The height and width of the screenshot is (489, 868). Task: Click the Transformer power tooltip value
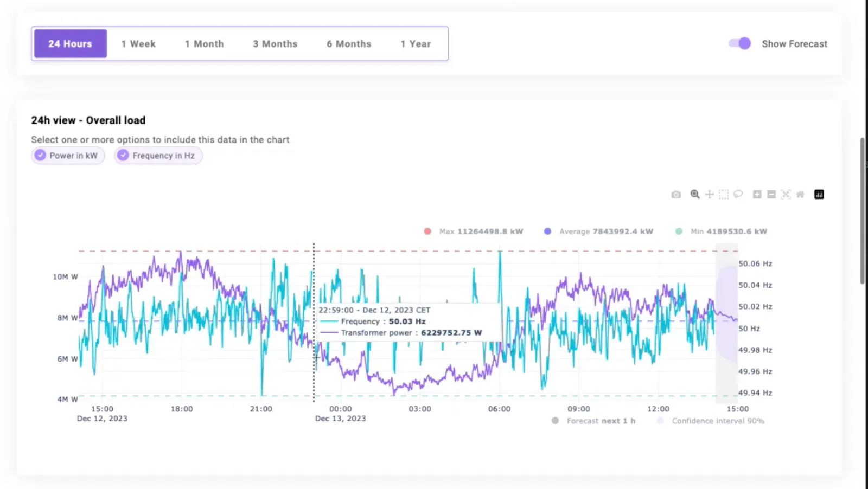pos(451,333)
